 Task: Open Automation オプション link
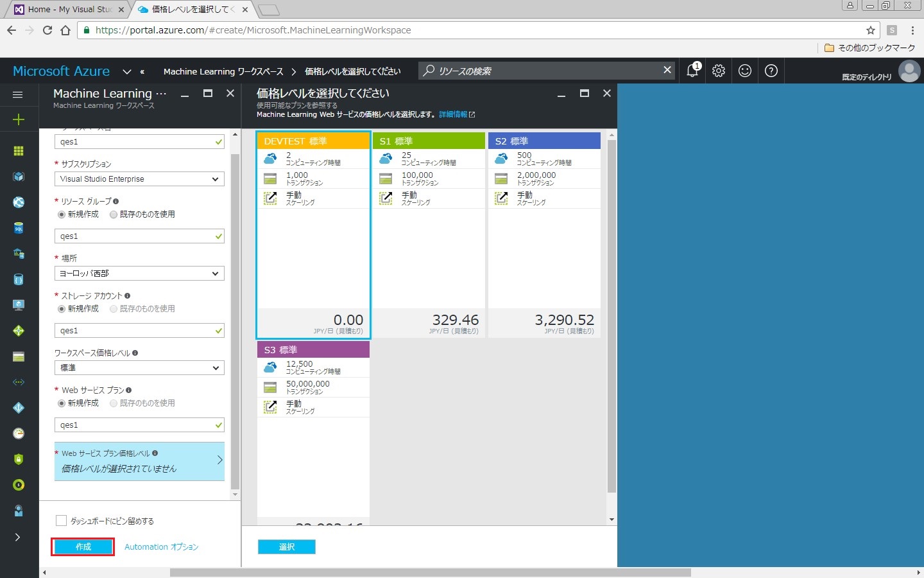click(161, 547)
